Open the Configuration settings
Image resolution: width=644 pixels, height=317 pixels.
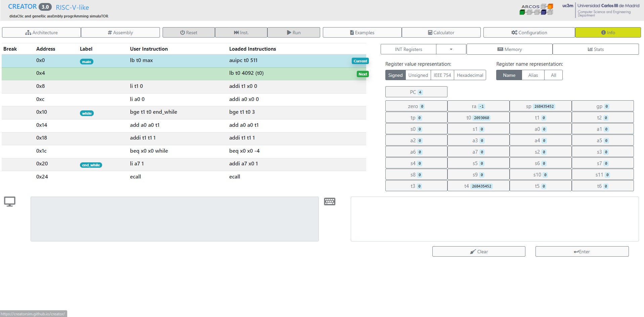tap(529, 33)
